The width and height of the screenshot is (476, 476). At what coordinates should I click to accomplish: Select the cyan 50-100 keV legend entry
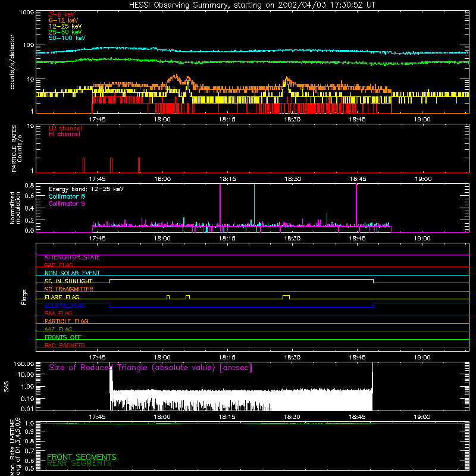(x=67, y=38)
